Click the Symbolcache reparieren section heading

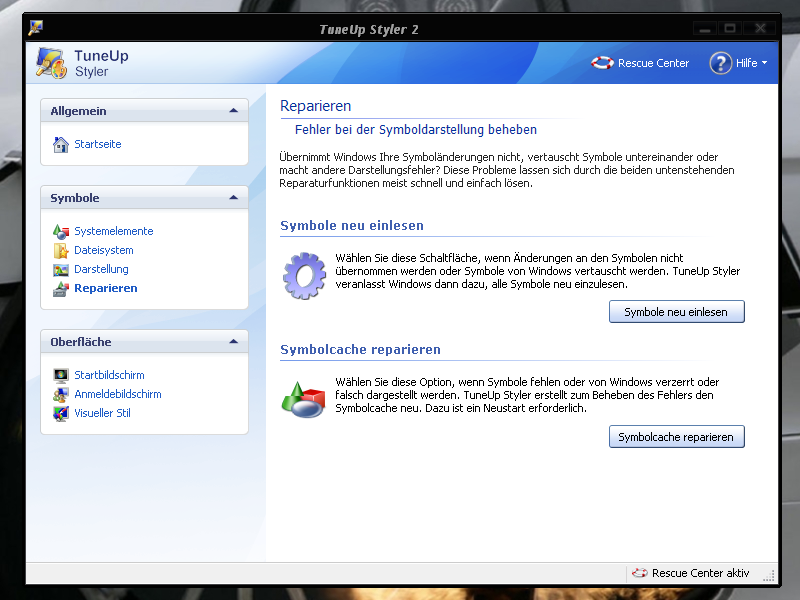360,349
